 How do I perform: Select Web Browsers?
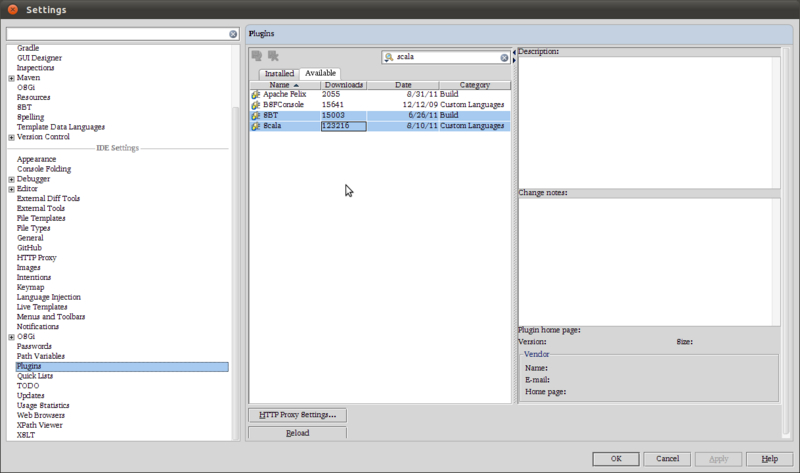coord(41,415)
